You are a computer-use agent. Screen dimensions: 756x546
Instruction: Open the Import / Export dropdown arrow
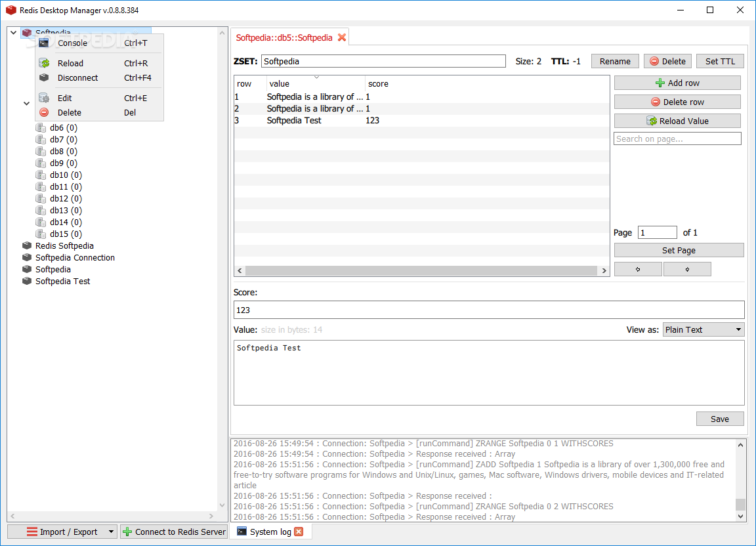pyautogui.click(x=111, y=532)
